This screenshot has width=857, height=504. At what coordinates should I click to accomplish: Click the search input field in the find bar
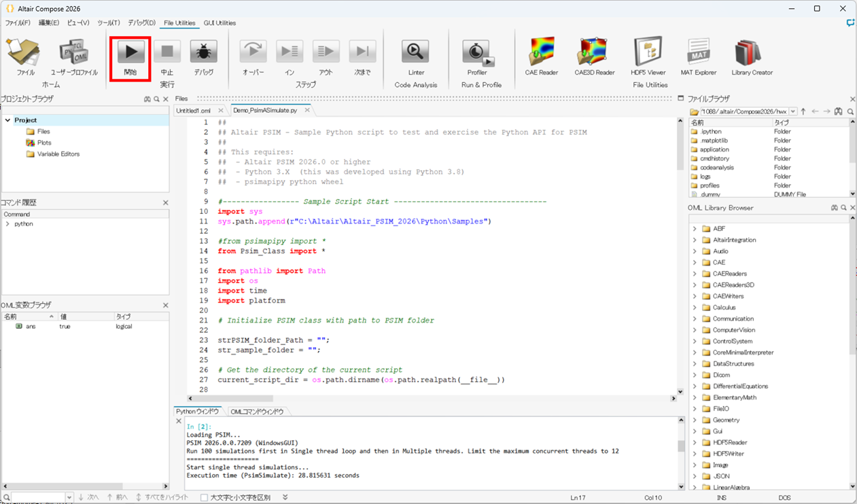38,497
